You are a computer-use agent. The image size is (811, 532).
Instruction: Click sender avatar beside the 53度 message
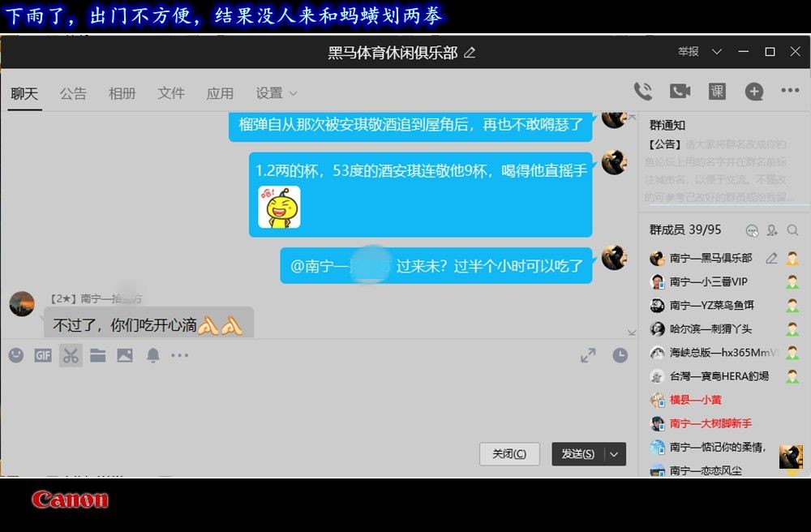tap(614, 162)
